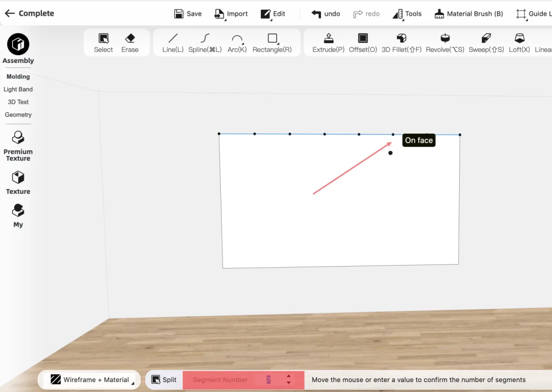Click the Save button

(188, 14)
